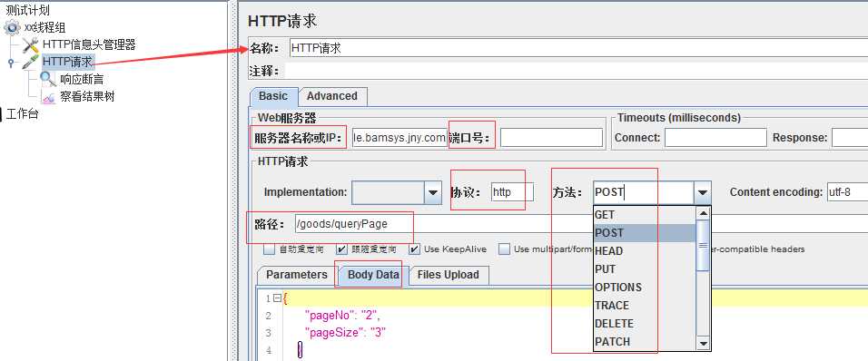The height and width of the screenshot is (361, 868).
Task: Select HTTP信息头管理器 tree item
Action: pyautogui.click(x=89, y=44)
